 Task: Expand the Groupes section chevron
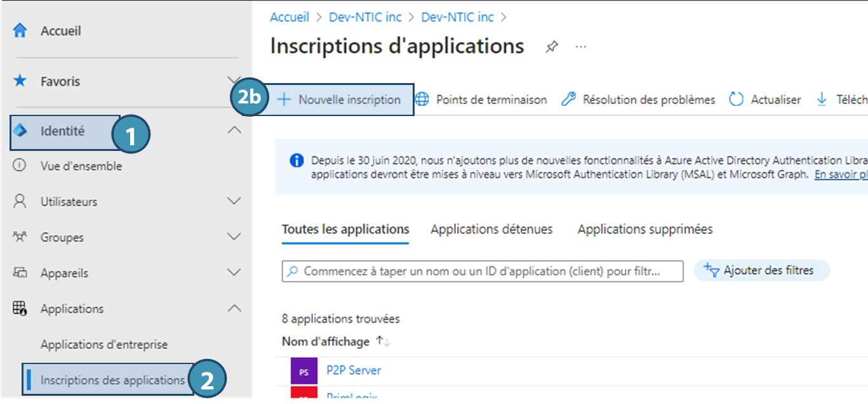234,237
